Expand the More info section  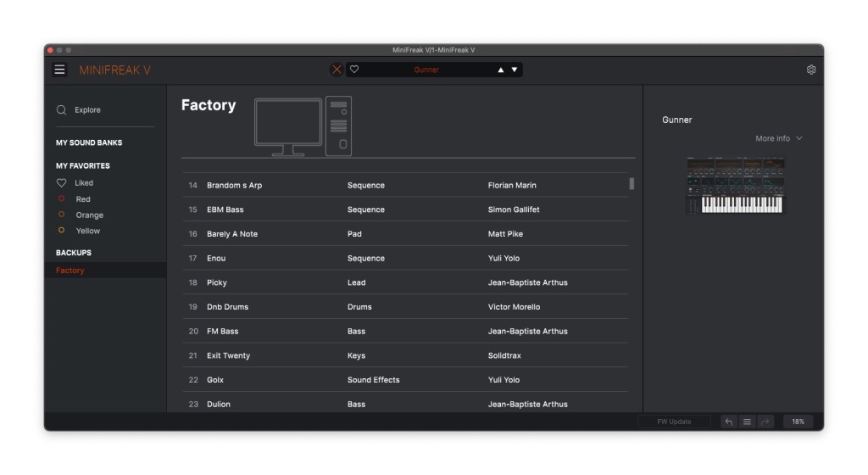point(778,138)
